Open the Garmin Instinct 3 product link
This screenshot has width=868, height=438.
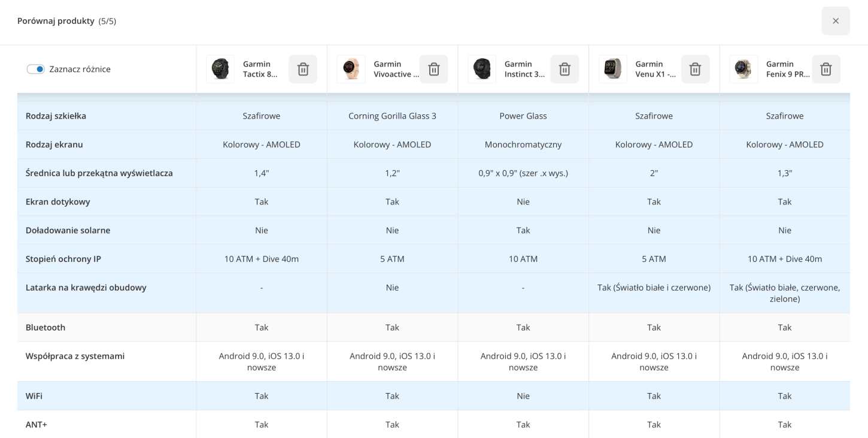click(525, 69)
